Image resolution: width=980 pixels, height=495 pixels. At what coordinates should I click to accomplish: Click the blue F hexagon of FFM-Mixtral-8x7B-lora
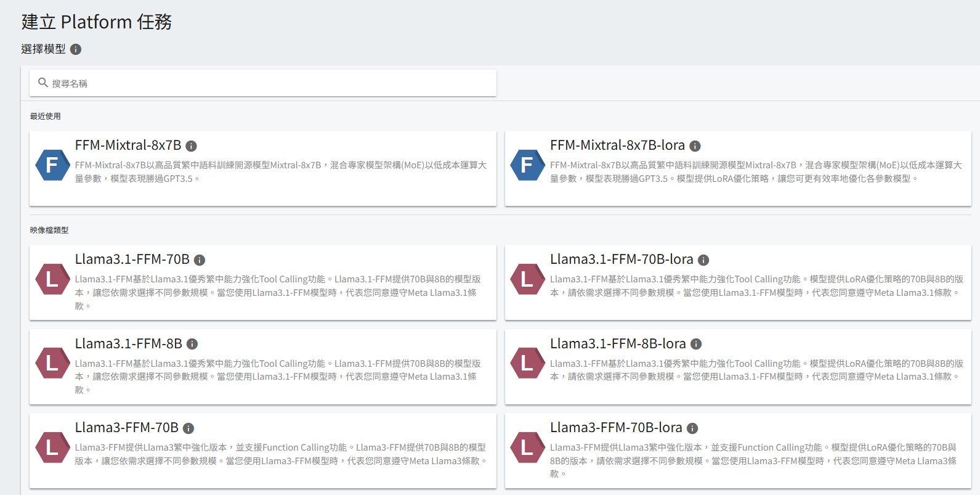coord(527,165)
